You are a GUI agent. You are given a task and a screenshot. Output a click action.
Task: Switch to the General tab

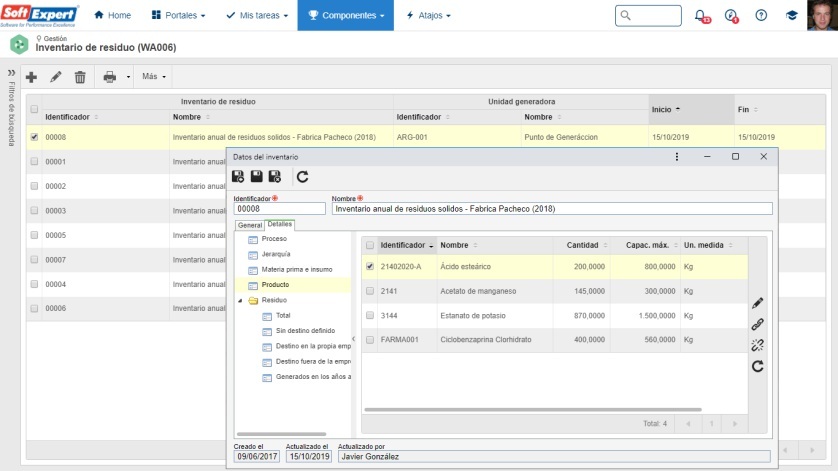click(249, 225)
